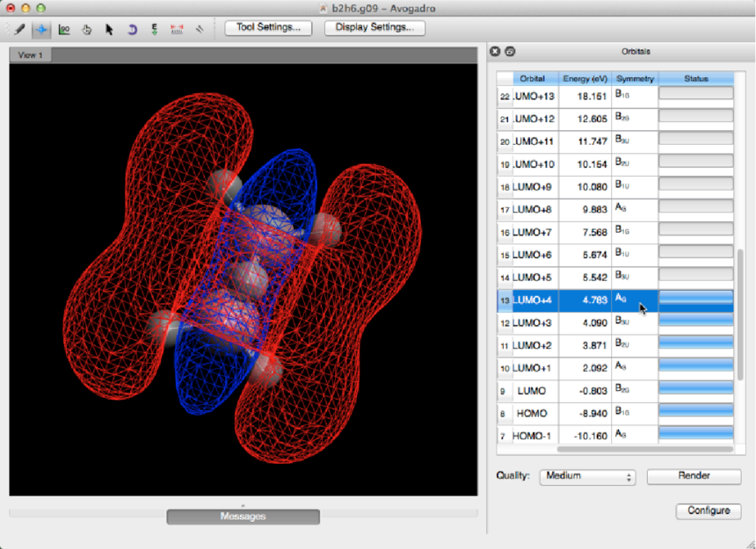This screenshot has height=549, width=756.
Task: Undock the Orbitals panel with float icon
Action: 510,52
